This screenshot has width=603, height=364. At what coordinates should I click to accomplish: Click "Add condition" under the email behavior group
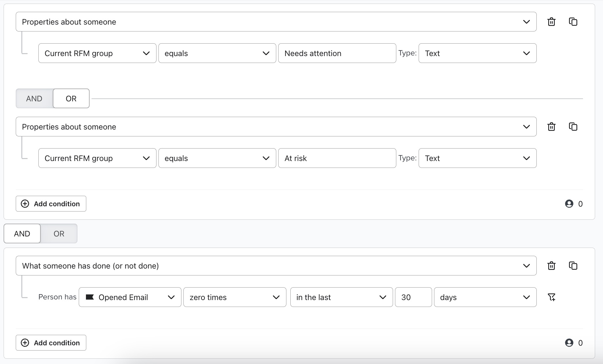51,343
